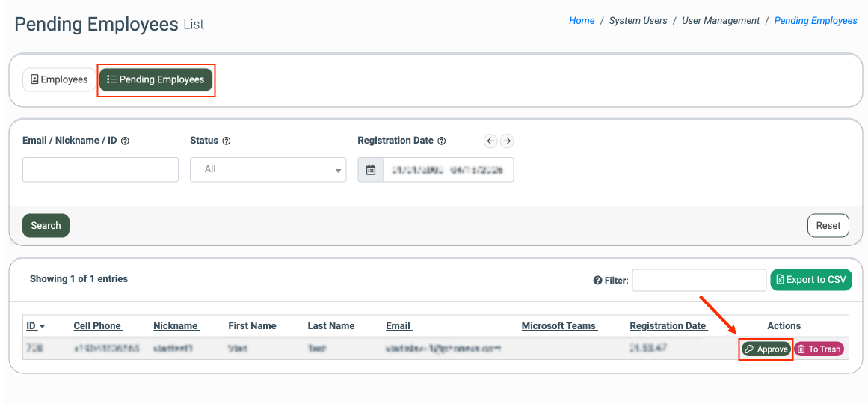Switch to the Employees tab
The width and height of the screenshot is (868, 404).
59,79
